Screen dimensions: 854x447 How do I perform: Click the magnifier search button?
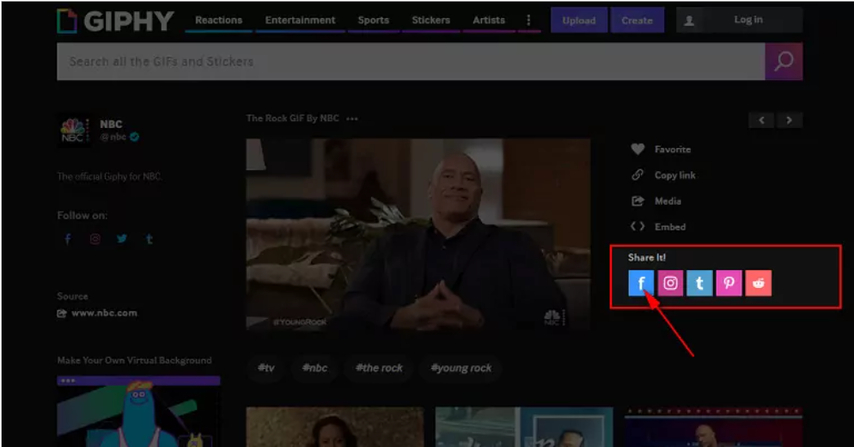click(784, 62)
